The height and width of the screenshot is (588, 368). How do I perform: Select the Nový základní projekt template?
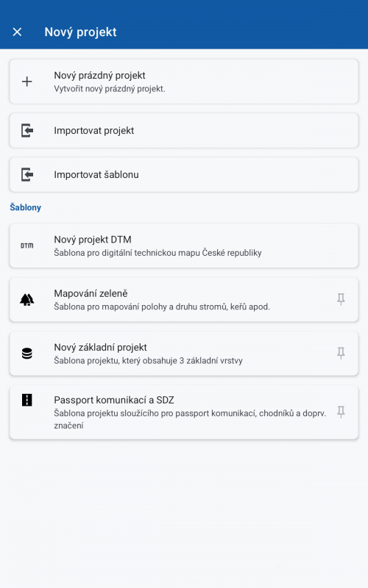coord(184,354)
